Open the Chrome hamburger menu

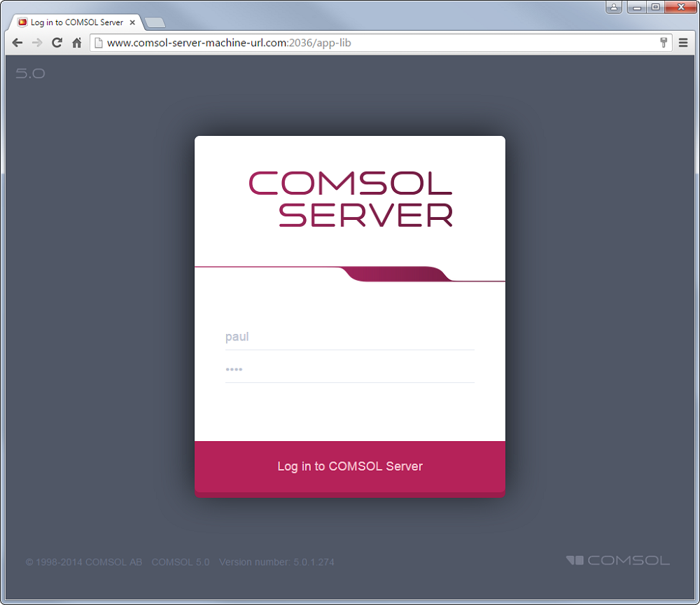(x=683, y=43)
